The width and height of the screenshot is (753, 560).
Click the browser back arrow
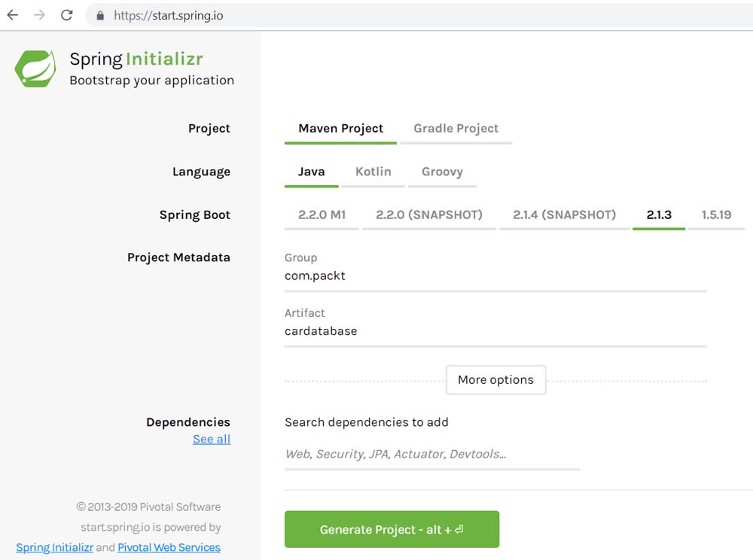point(13,15)
